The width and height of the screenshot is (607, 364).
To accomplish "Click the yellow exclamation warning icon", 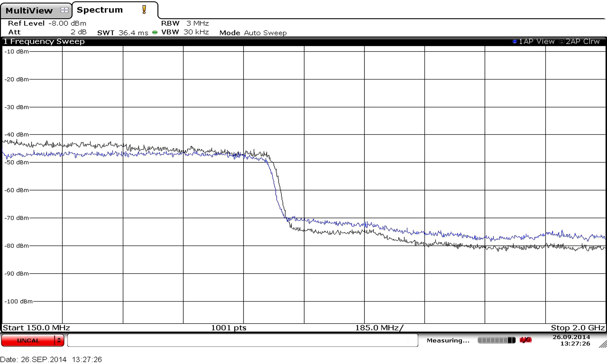I will pyautogui.click(x=144, y=10).
